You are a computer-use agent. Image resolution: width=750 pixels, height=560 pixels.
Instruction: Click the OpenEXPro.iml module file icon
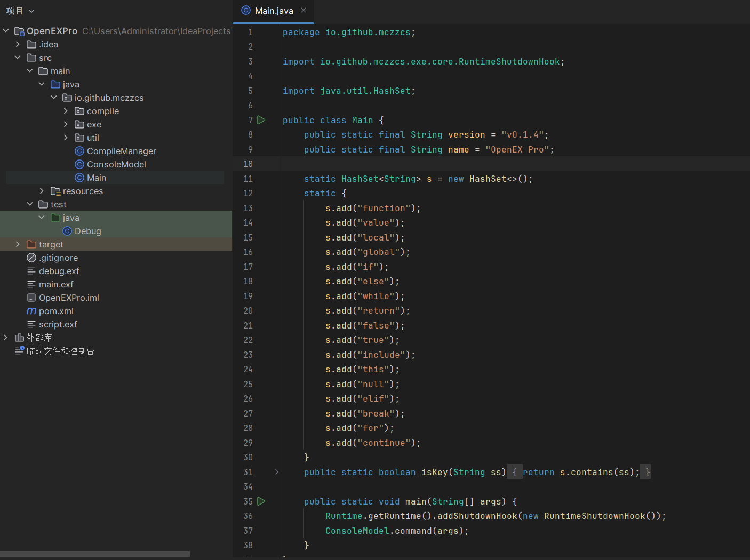[x=31, y=298]
